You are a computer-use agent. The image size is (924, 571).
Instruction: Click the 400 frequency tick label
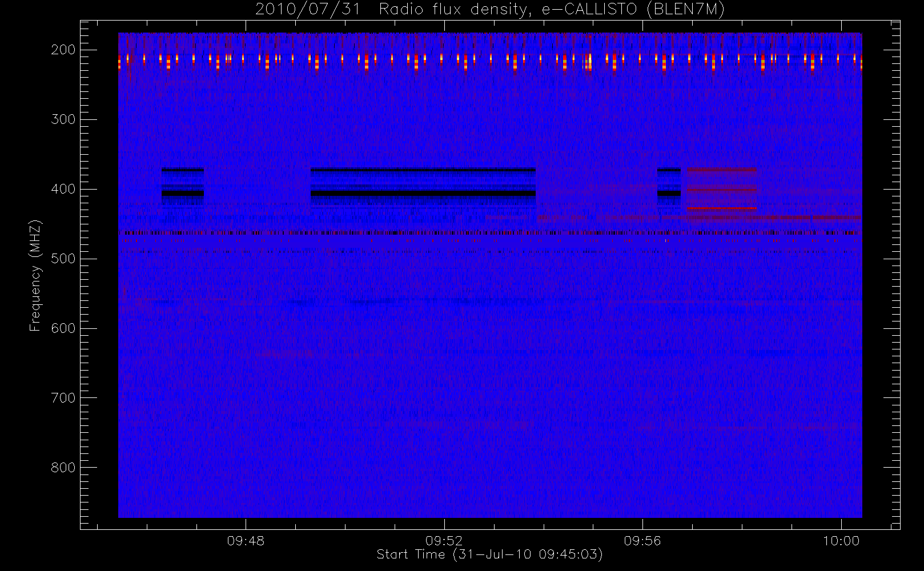(x=63, y=189)
